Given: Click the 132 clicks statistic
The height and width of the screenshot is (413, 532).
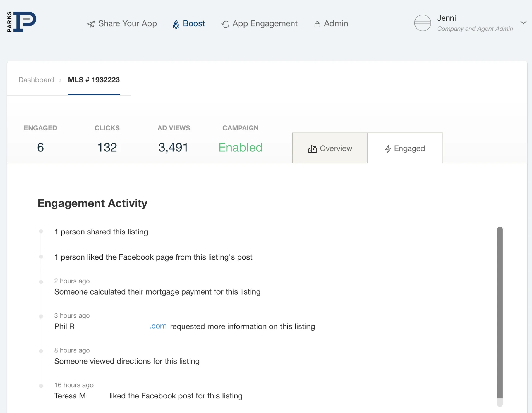Looking at the screenshot, I should (107, 147).
